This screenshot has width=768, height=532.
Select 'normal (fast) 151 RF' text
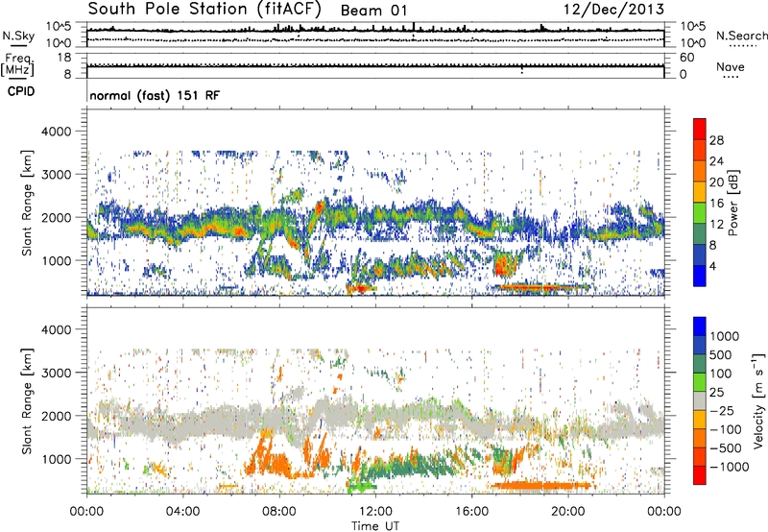click(155, 95)
